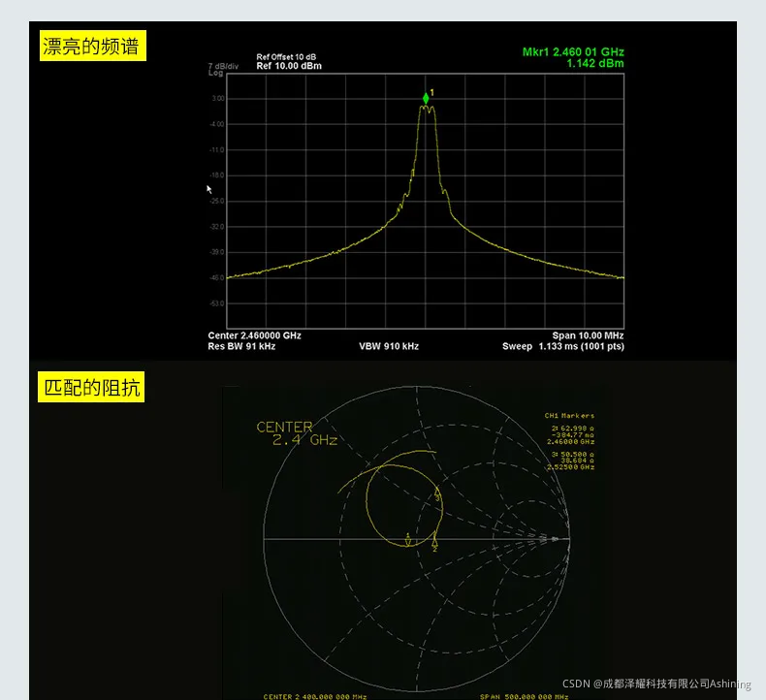Screen dimensions: 766x700
Task: Click the "CH1 Markers" heading
Action: click(x=569, y=416)
